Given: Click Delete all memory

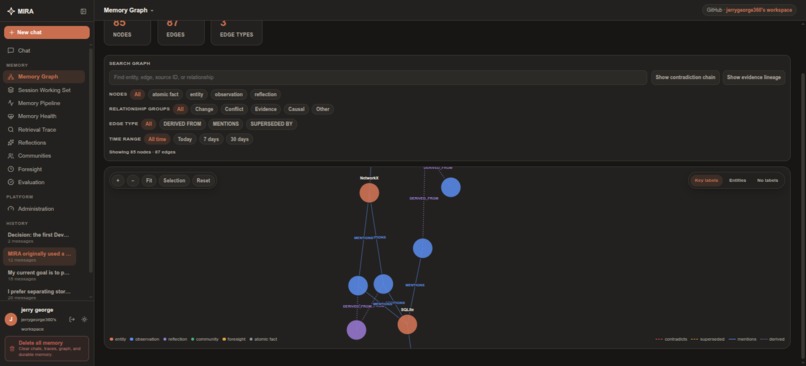Looking at the screenshot, I should click(x=47, y=349).
